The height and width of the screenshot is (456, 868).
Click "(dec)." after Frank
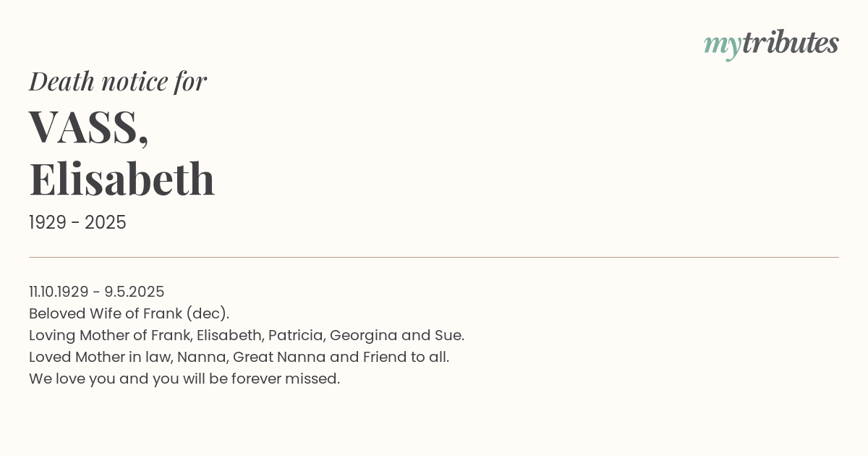coord(208,313)
